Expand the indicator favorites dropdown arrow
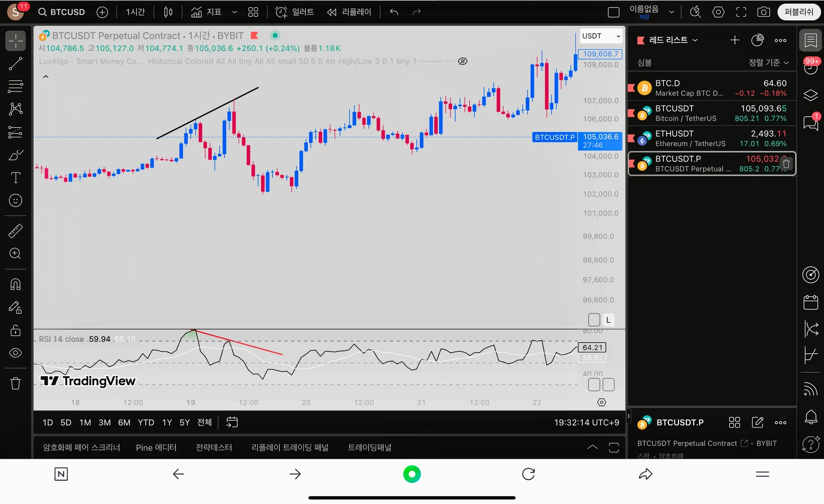This screenshot has height=504, width=824. coord(234,12)
